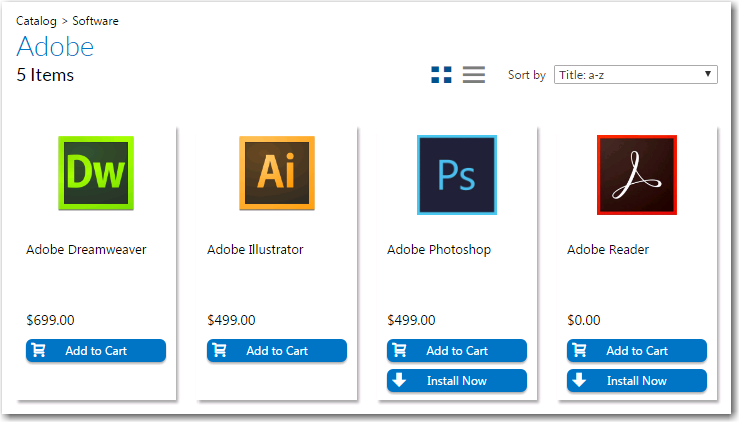This screenshot has width=739, height=422.
Task: Open the Adobe Photoshop product icon
Action: (457, 174)
